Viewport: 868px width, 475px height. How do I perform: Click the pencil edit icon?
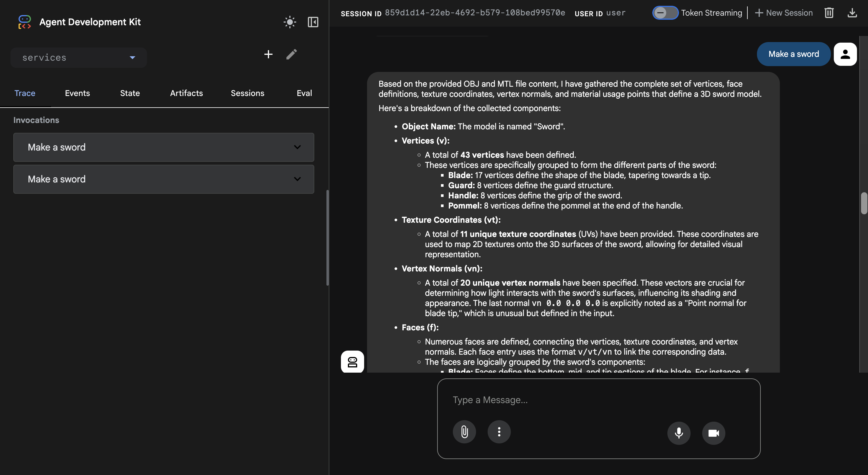pyautogui.click(x=291, y=54)
